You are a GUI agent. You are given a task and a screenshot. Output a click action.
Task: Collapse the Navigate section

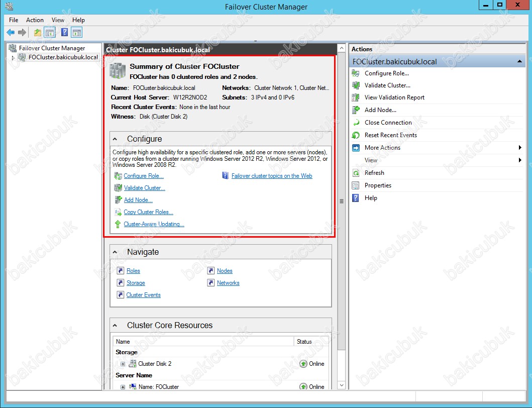point(115,252)
